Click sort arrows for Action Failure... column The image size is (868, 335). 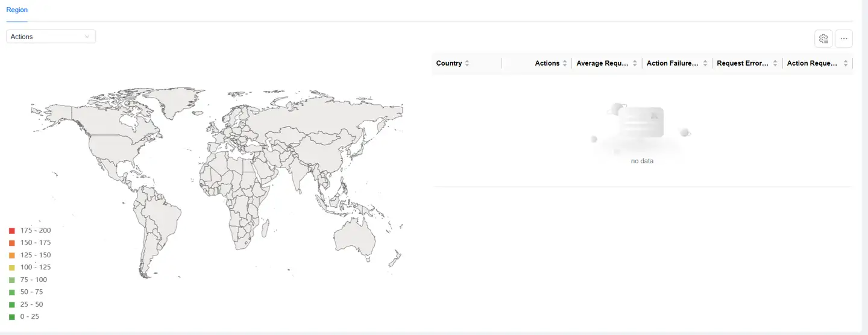[x=705, y=63]
